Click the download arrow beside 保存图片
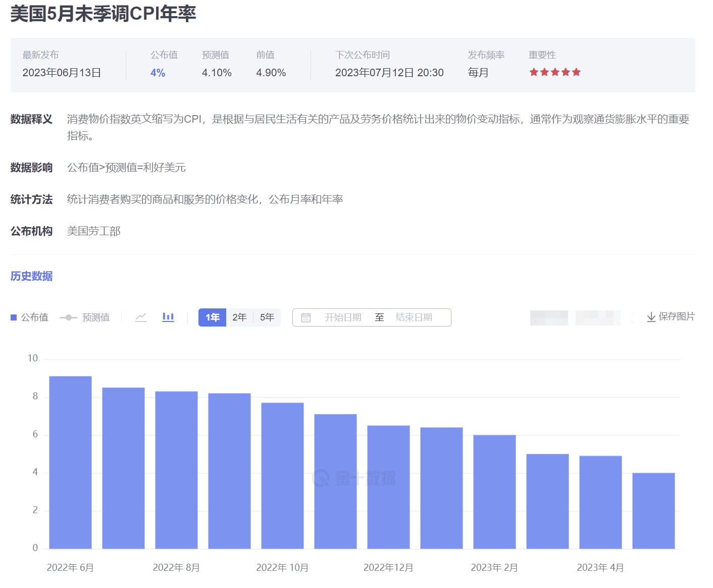 651,317
